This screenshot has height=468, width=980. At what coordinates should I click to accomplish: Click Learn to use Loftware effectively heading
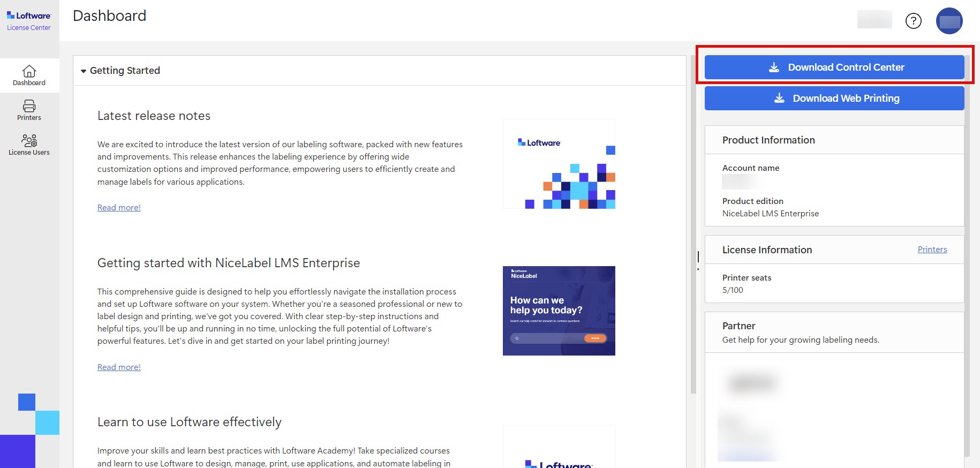click(x=189, y=422)
